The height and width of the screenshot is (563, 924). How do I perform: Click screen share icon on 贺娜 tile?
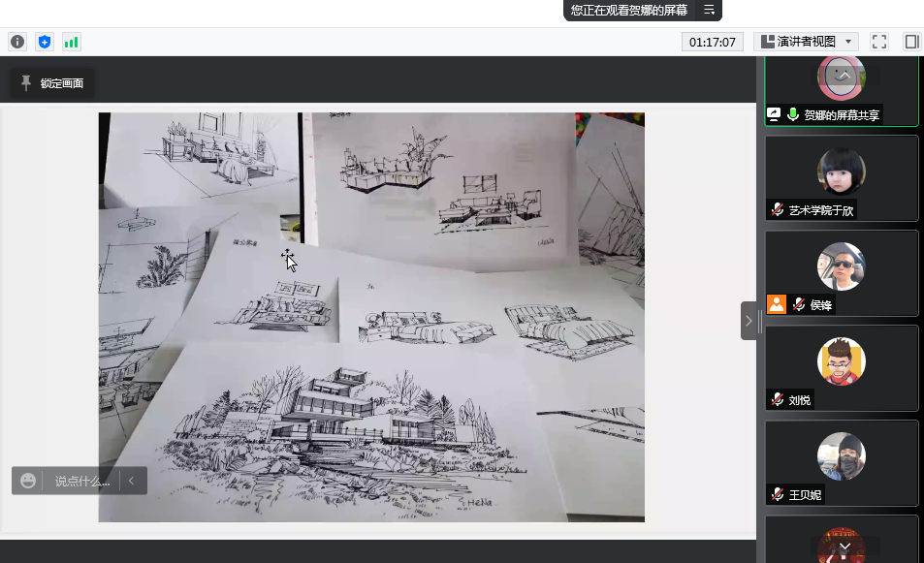pyautogui.click(x=774, y=114)
